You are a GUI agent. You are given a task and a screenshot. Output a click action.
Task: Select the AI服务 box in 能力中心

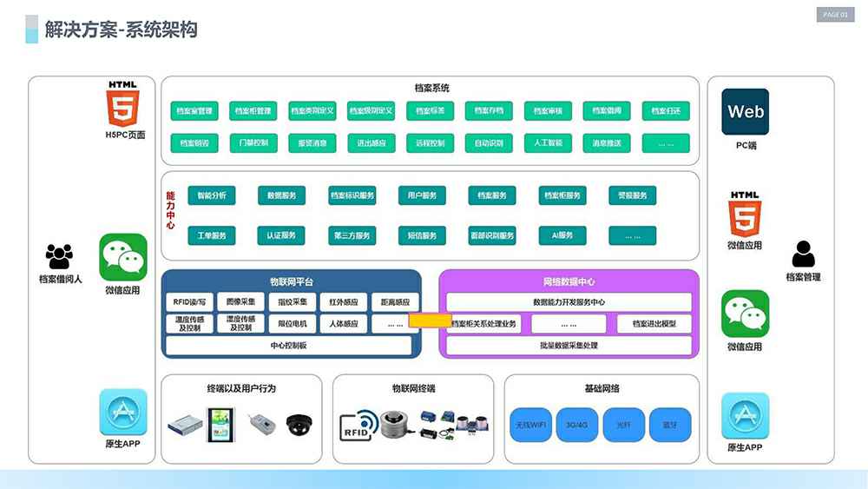(x=562, y=235)
